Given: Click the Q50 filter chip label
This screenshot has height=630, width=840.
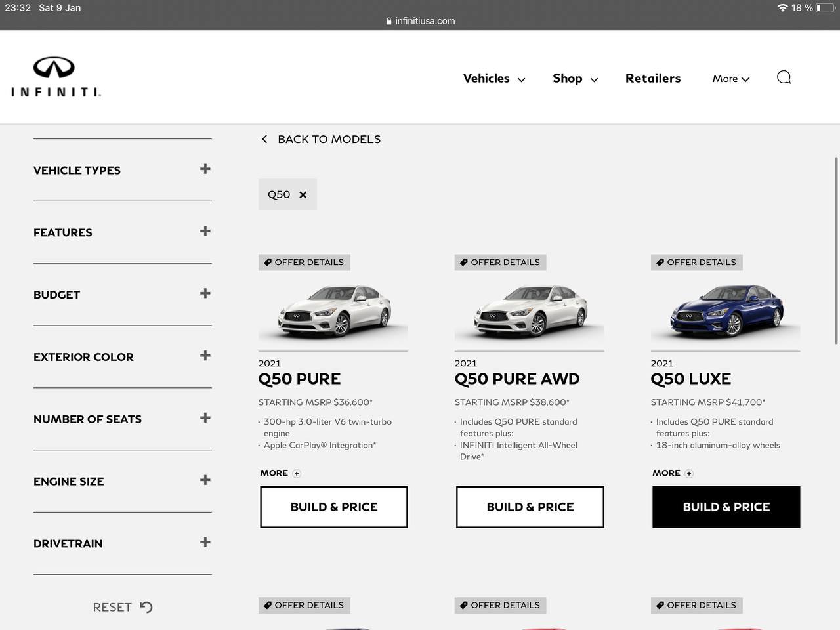Looking at the screenshot, I should tap(279, 194).
